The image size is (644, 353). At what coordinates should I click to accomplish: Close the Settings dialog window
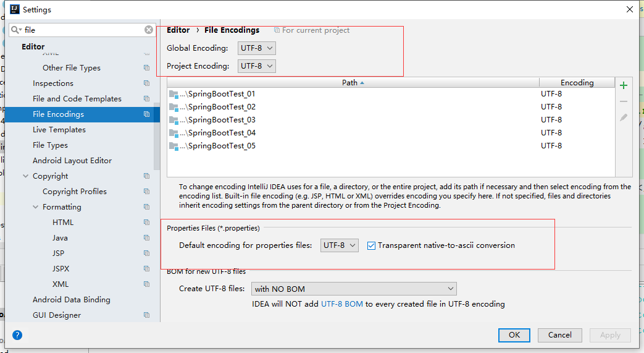tap(630, 9)
